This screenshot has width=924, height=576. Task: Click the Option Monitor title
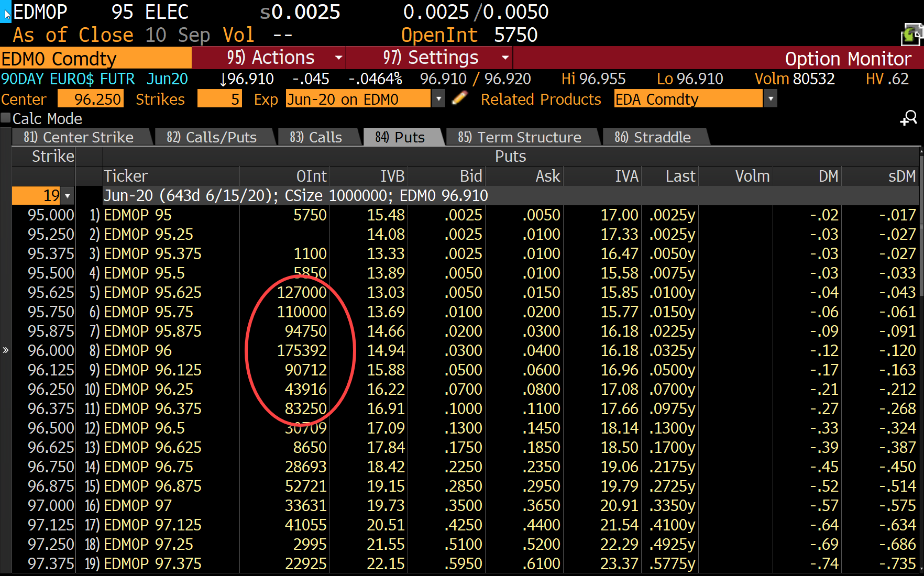click(x=848, y=59)
